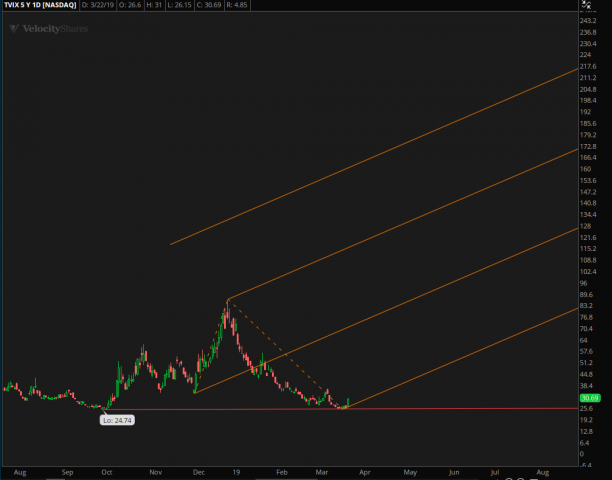Image resolution: width=612 pixels, height=480 pixels.
Task: Click the 160 price axis label
Action: [x=585, y=169]
